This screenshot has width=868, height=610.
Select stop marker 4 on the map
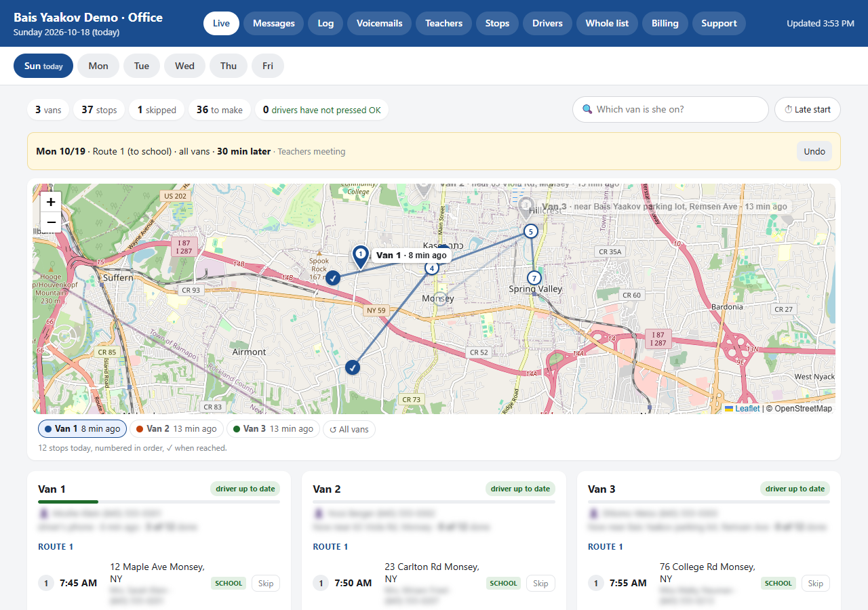click(432, 268)
